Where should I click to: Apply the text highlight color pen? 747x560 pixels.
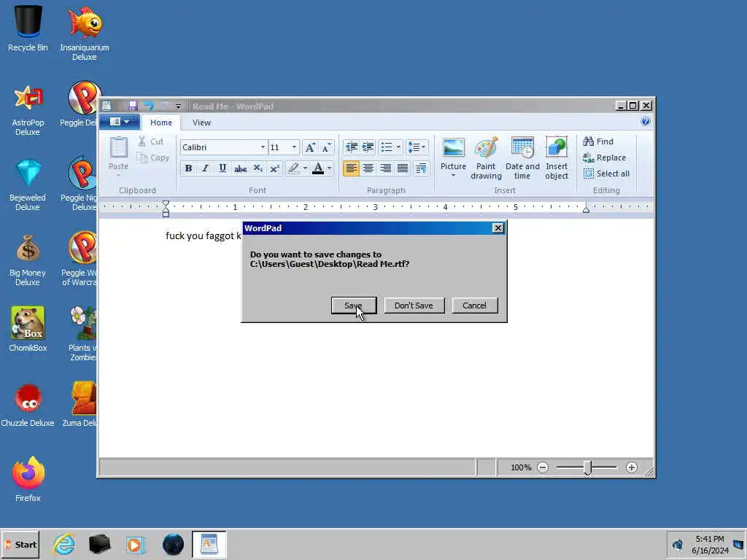(293, 168)
